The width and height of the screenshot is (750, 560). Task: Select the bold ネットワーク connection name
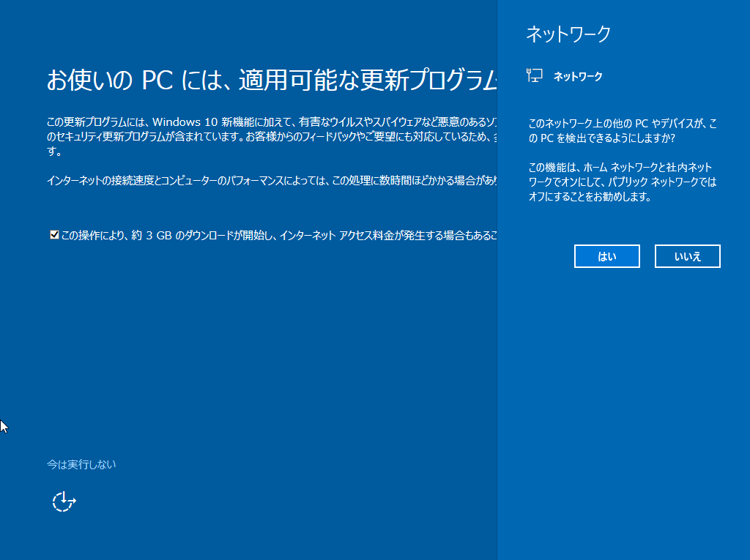pyautogui.click(x=578, y=76)
